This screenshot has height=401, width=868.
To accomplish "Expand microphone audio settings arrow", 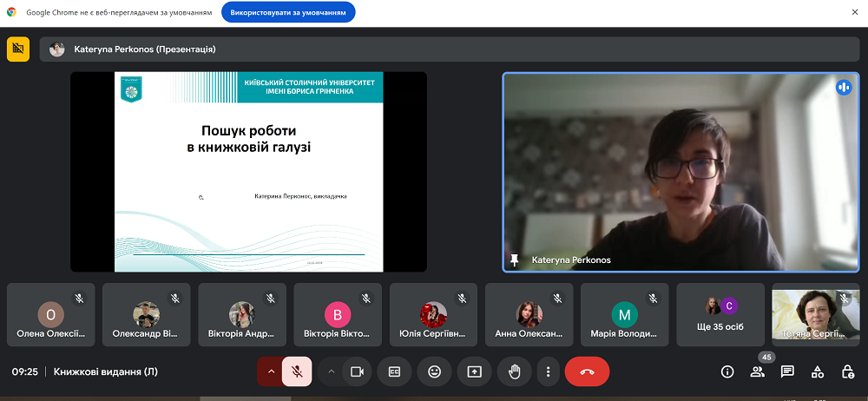I will pyautogui.click(x=271, y=371).
